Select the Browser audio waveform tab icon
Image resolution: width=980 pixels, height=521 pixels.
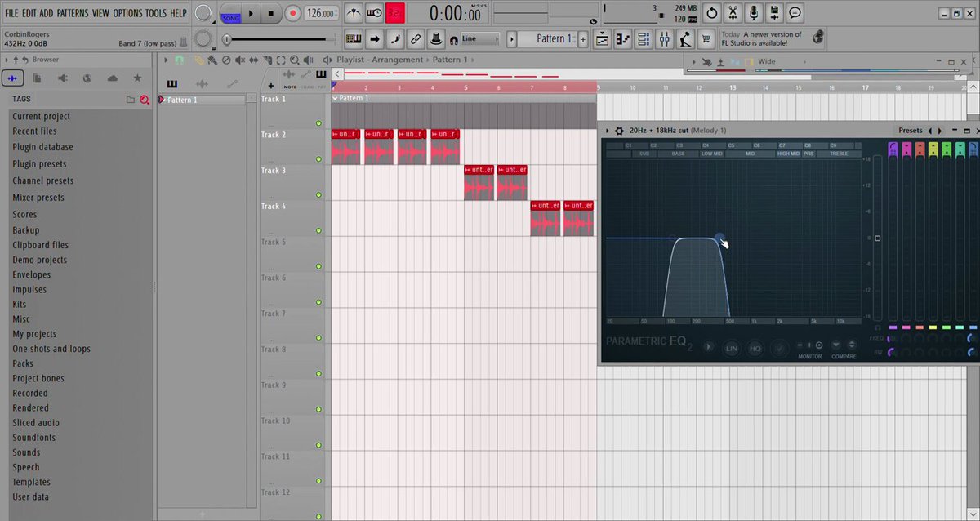(x=12, y=78)
